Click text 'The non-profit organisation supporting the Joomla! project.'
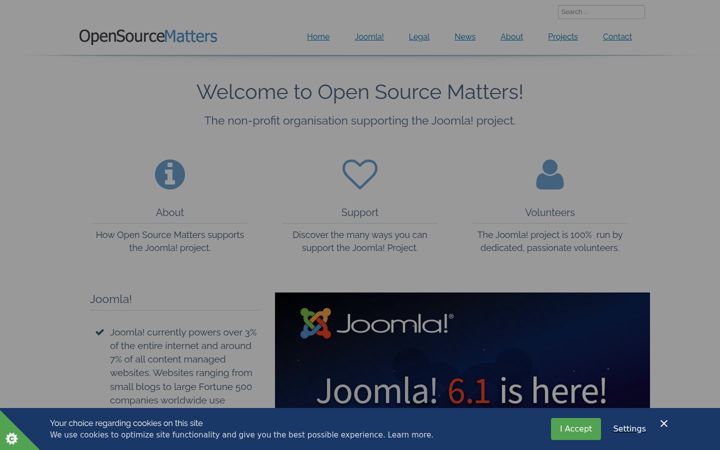Screen dimensions: 720x450 360,121
